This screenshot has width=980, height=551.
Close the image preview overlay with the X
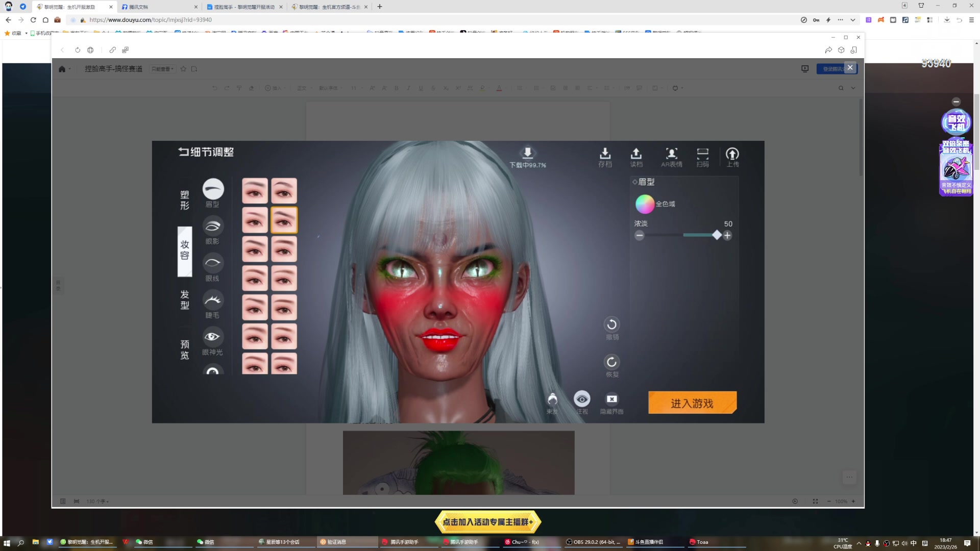(x=850, y=67)
